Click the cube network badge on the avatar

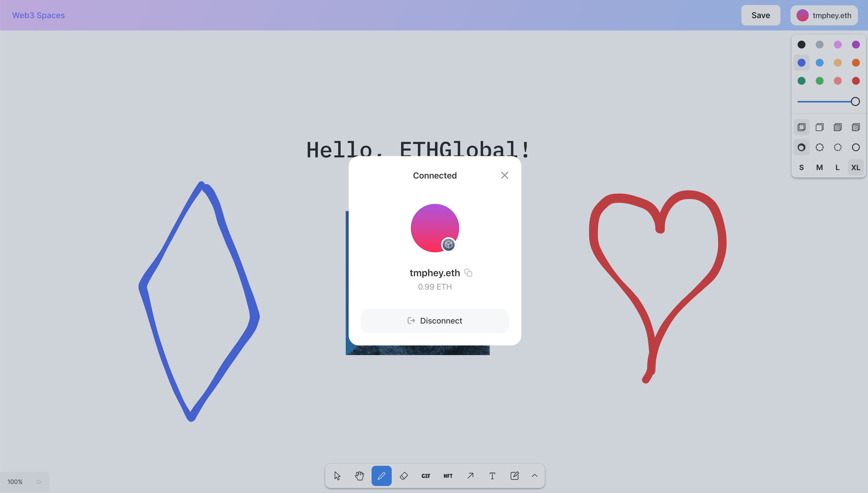448,244
